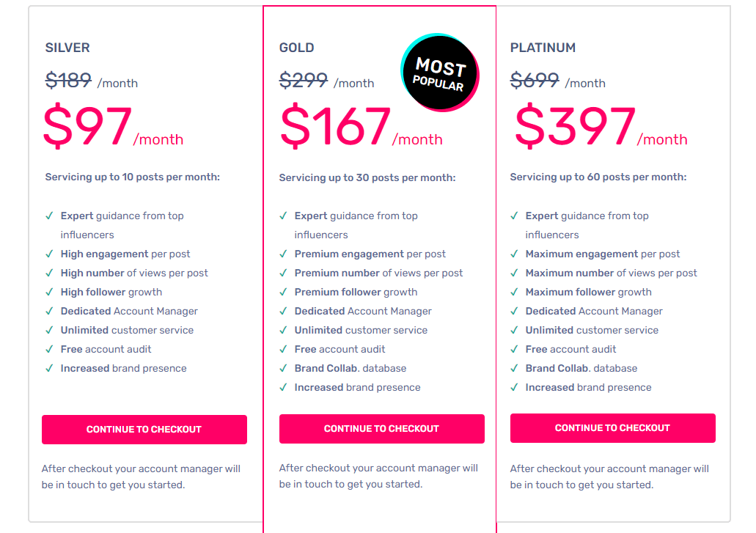Continue to checkout for the Platinum plan
756x533 pixels.
[x=612, y=428]
